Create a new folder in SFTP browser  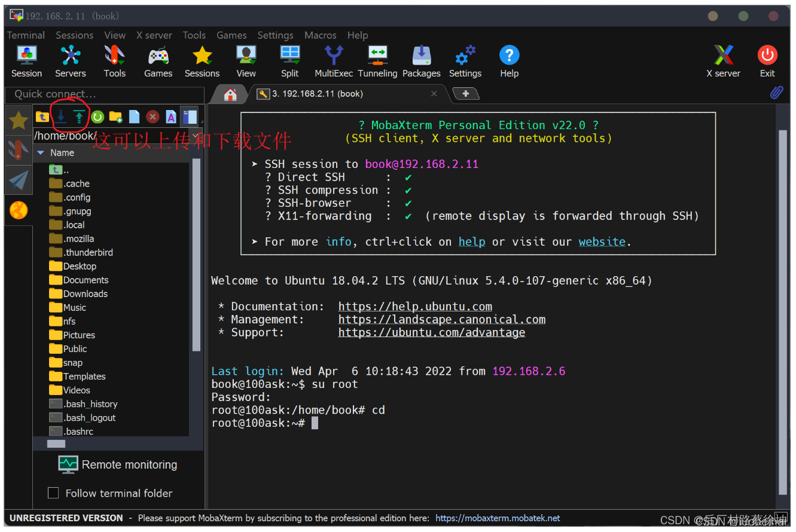pyautogui.click(x=115, y=117)
